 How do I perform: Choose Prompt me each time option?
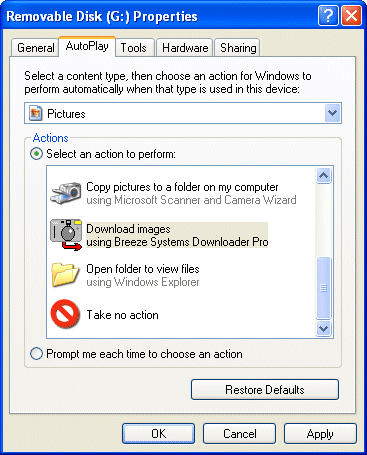click(x=36, y=354)
